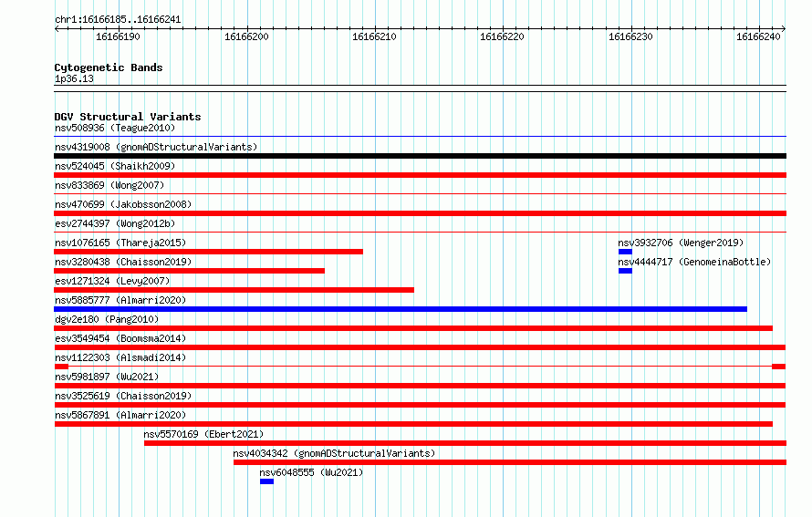The height and width of the screenshot is (517, 812).
Task: Select the nsv5570169 (Ebert2021) label
Action: coord(203,434)
